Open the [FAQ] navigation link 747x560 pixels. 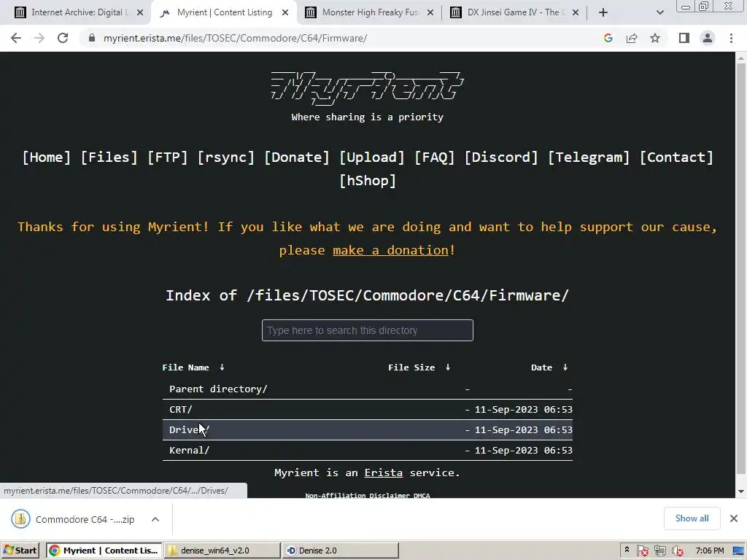[435, 157]
